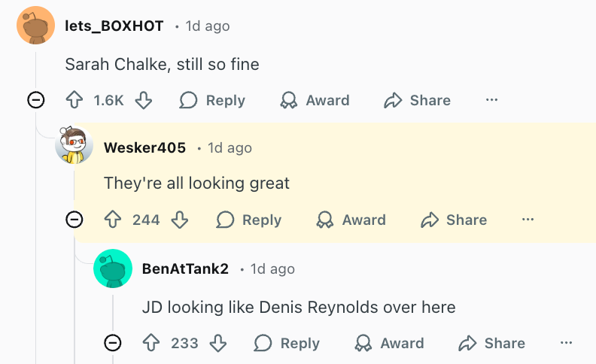Open more options on Wesker405's comment
Image resolution: width=596 pixels, height=364 pixels.
(528, 220)
